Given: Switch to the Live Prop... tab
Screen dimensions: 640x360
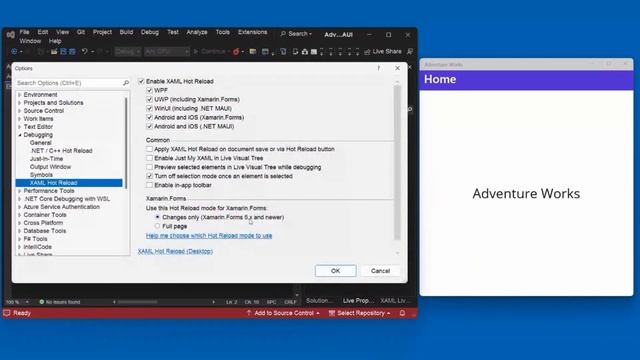Looking at the screenshot, I should (x=358, y=300).
